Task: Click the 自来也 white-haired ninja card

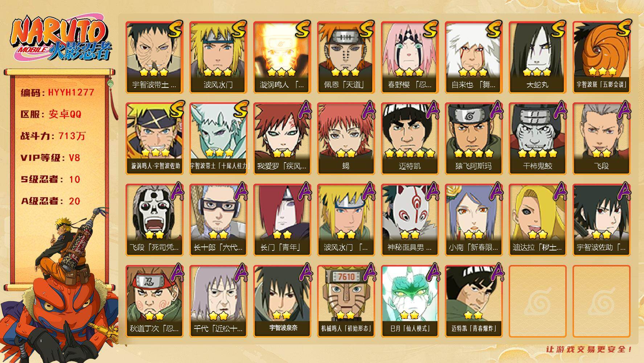Action: [x=473, y=57]
